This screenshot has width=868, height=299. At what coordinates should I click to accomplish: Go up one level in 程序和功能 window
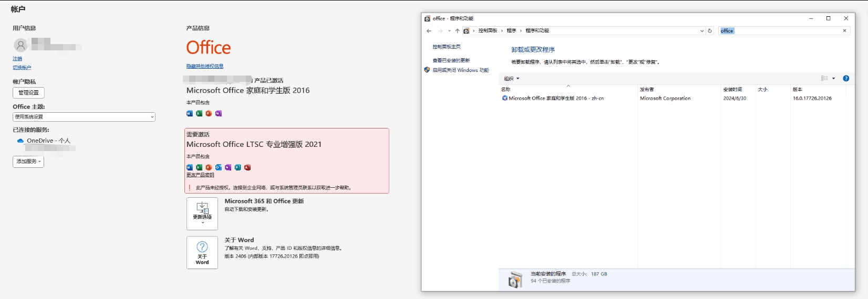point(457,31)
